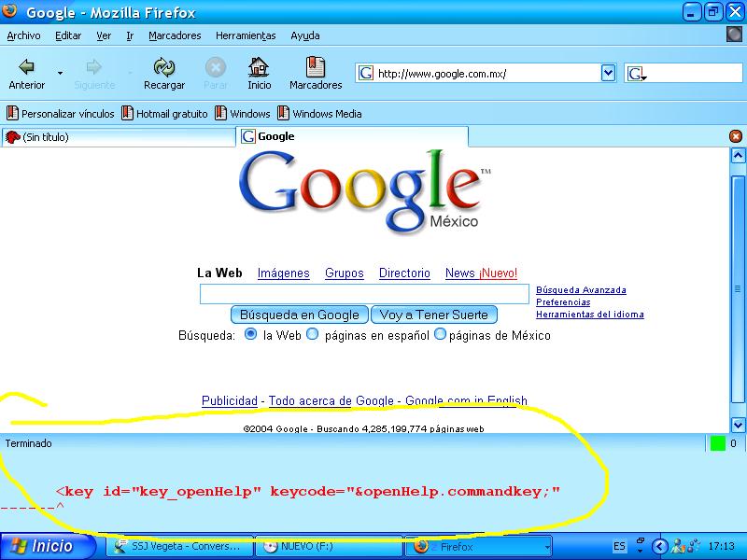Click the scrollbar up arrow

738,156
